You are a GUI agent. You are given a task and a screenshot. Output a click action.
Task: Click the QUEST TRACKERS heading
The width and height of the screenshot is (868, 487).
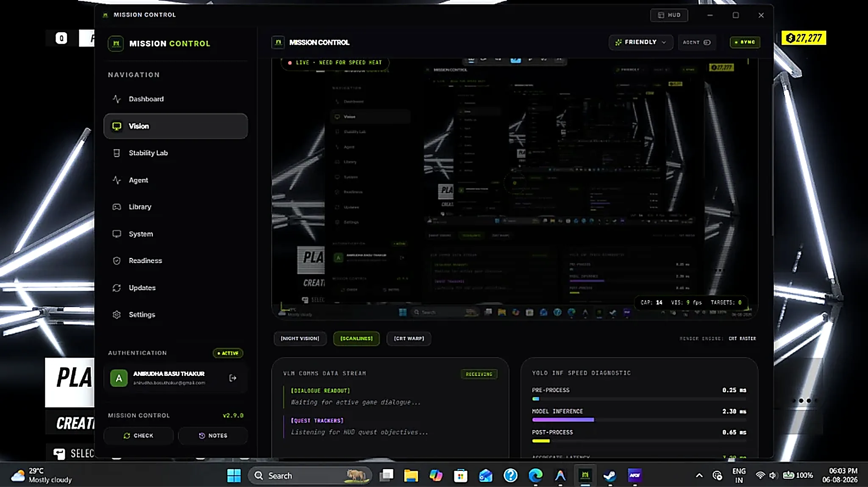pyautogui.click(x=317, y=420)
